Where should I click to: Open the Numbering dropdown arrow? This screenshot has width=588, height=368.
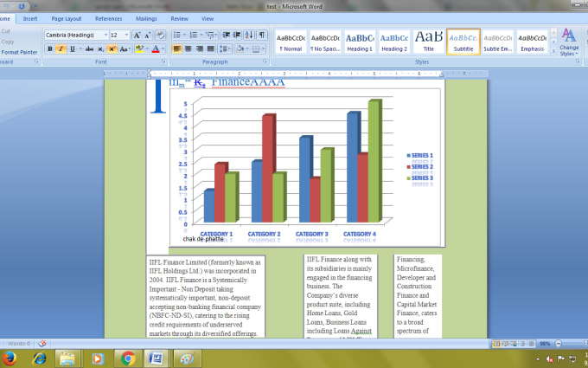[201, 35]
